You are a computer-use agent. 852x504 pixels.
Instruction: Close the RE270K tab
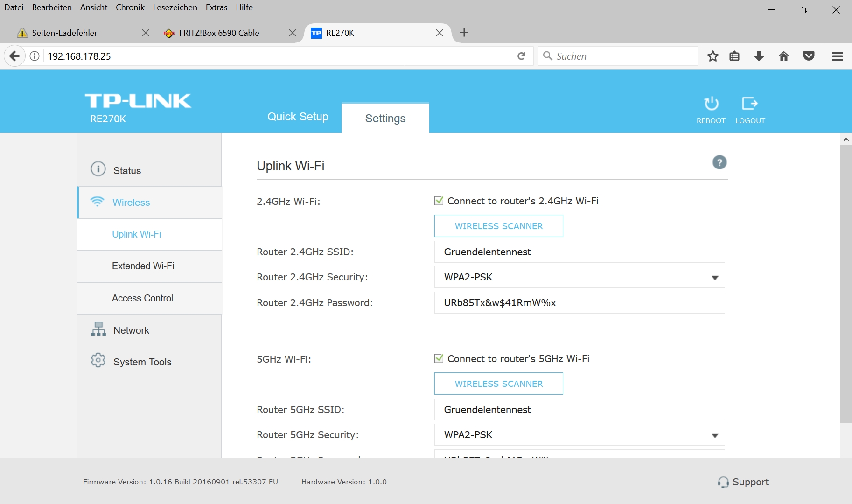(440, 33)
